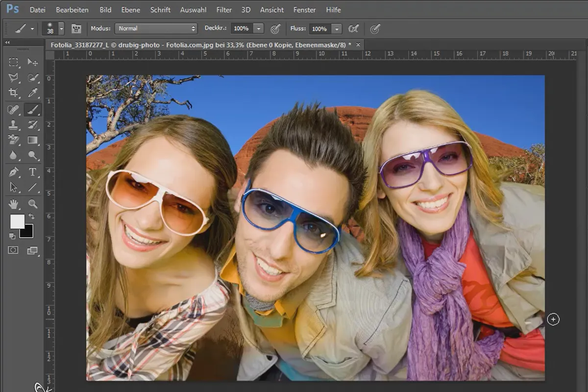
Task: Toggle pressure for opacity button
Action: (275, 28)
